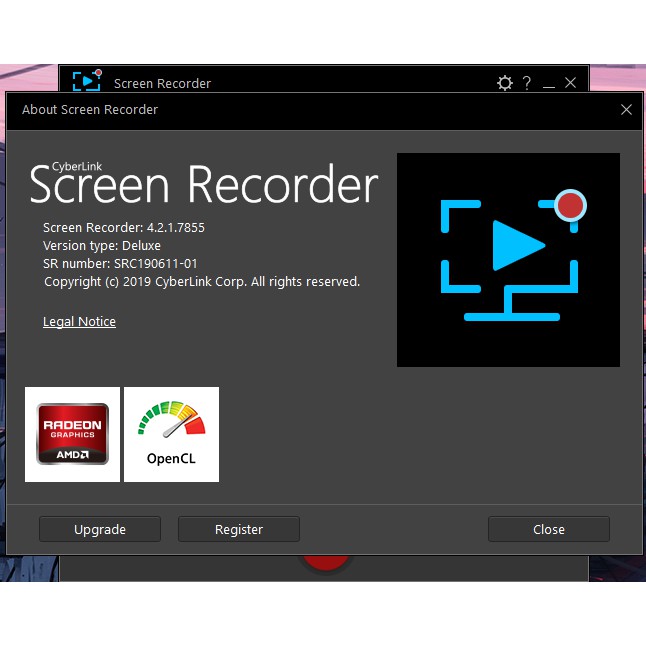
Task: Open the Legal Notice link
Action: click(x=79, y=322)
